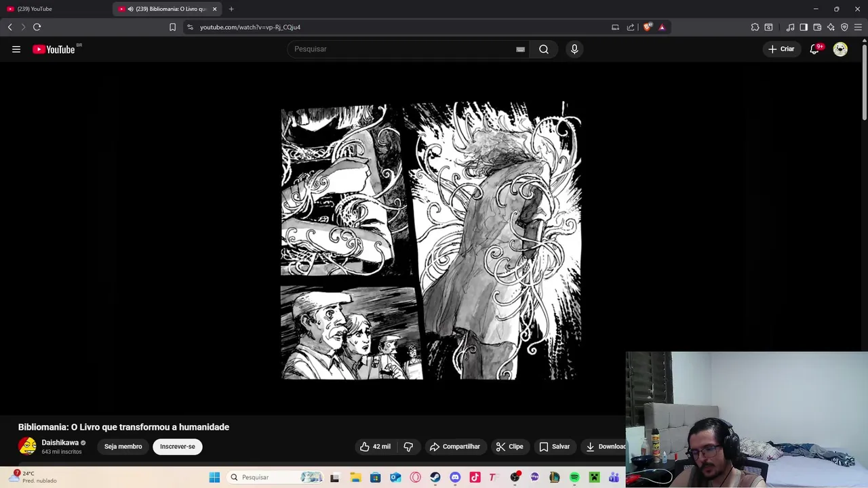Create a clip with the Clipe button

pyautogui.click(x=509, y=447)
